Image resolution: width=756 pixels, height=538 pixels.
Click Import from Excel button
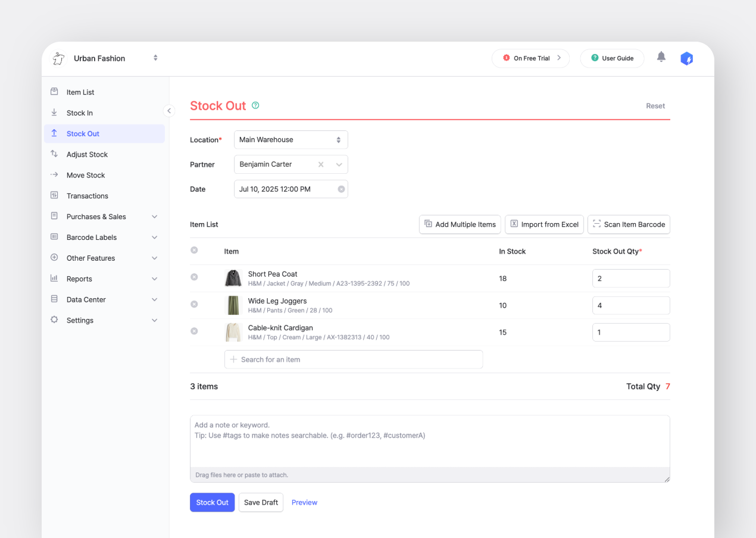pyautogui.click(x=544, y=224)
